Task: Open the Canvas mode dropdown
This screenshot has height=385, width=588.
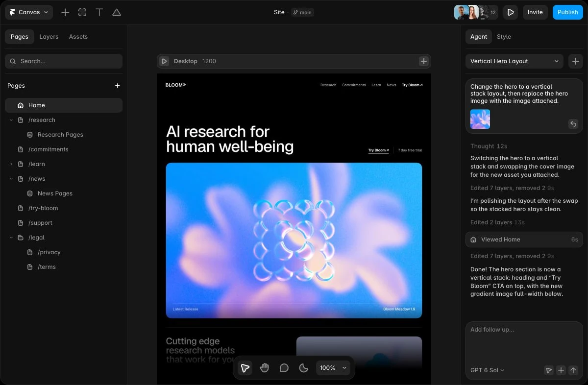Action: click(x=29, y=12)
